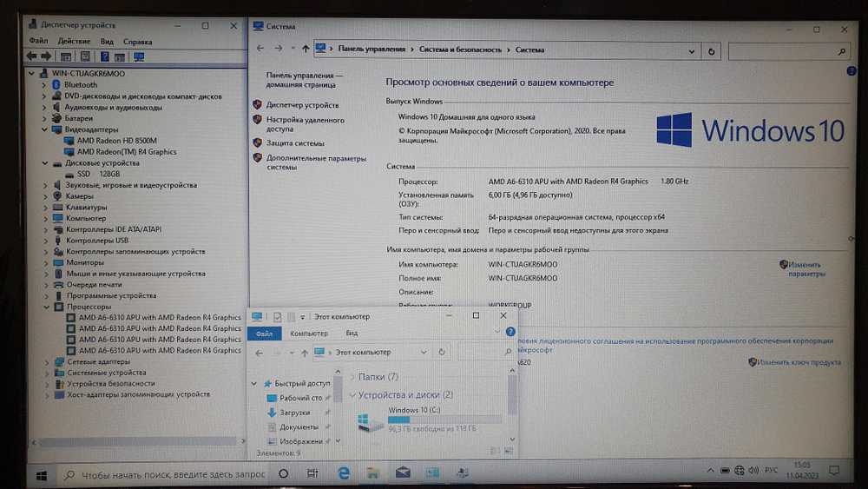Open the Компьютер tab in Explorer window
This screenshot has height=489, width=868.
point(309,334)
